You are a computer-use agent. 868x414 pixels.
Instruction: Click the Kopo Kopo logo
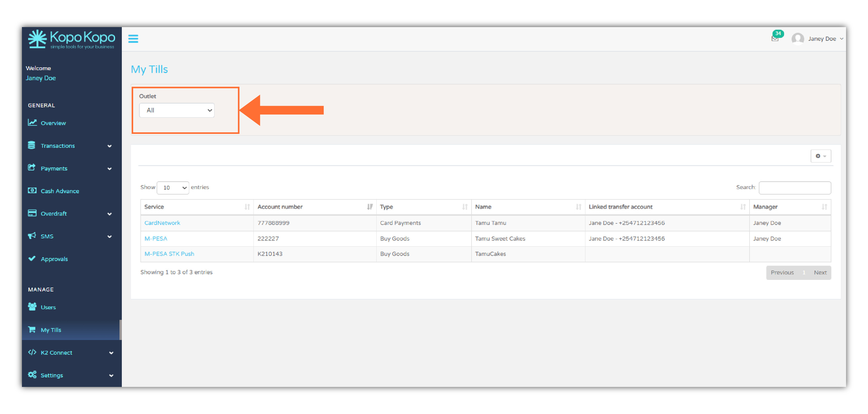[x=71, y=39]
